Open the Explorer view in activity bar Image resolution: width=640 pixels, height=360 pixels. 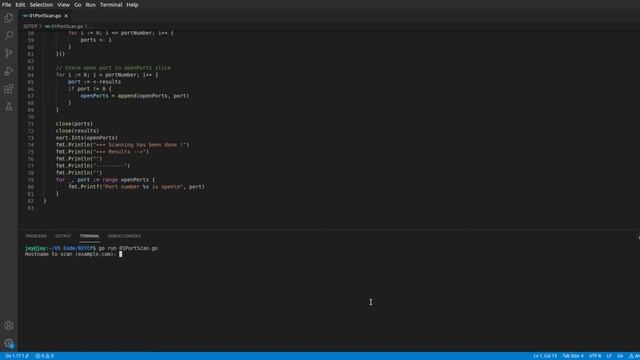coord(9,18)
